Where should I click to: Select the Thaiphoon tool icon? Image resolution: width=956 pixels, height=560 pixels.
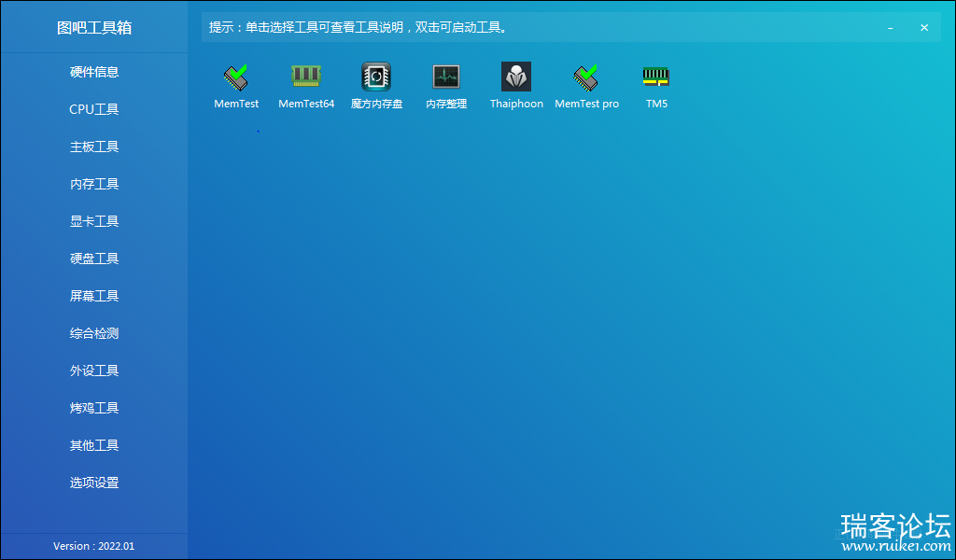(516, 77)
